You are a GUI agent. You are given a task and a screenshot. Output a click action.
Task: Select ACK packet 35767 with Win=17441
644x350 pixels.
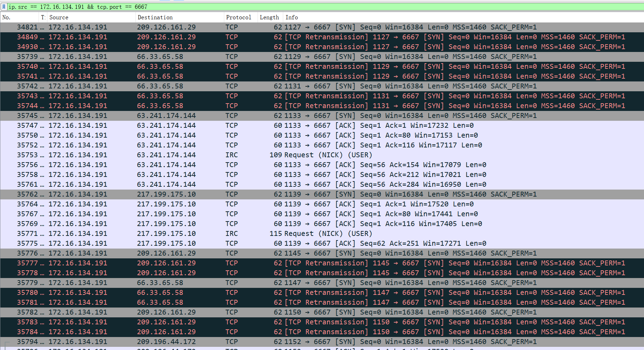click(322, 214)
